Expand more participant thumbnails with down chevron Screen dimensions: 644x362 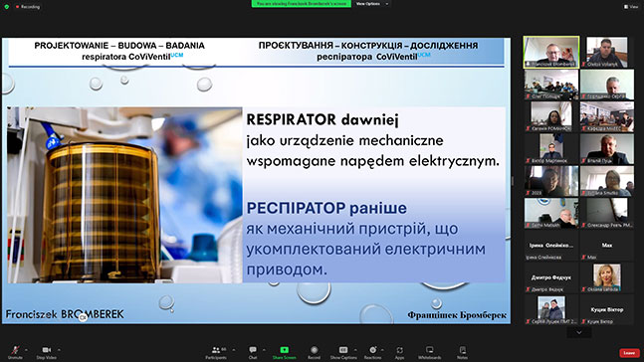579,332
